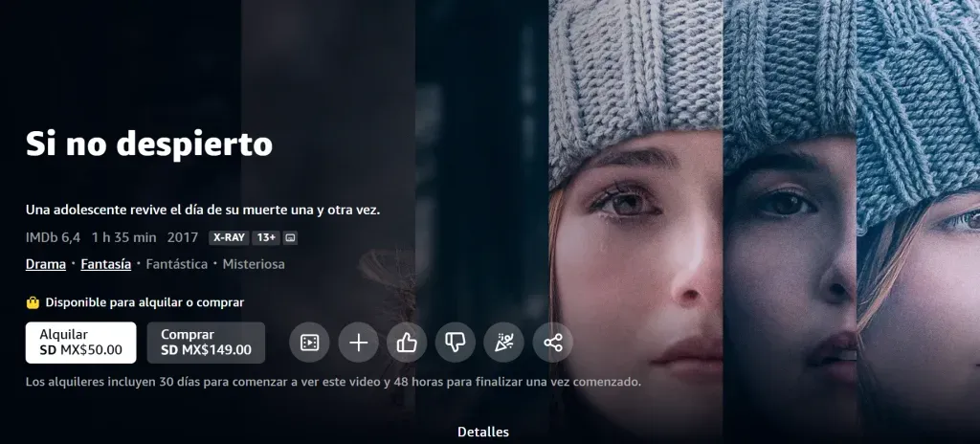The image size is (980, 444).
Task: Share the movie using share icon
Action: 553,343
